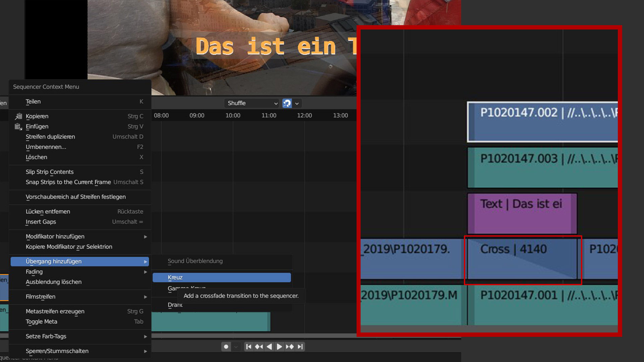Select the purple Text strip
Image resolution: width=644 pixels, height=362 pixels.
pos(522,214)
